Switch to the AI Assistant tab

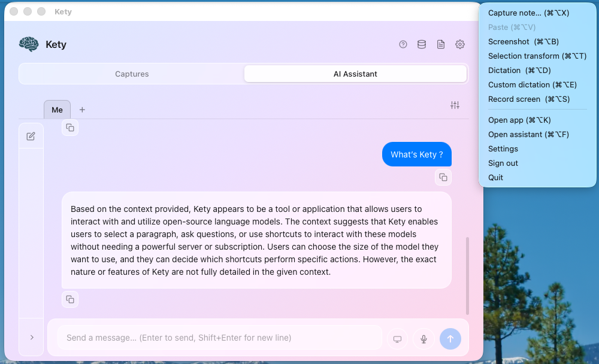point(355,74)
